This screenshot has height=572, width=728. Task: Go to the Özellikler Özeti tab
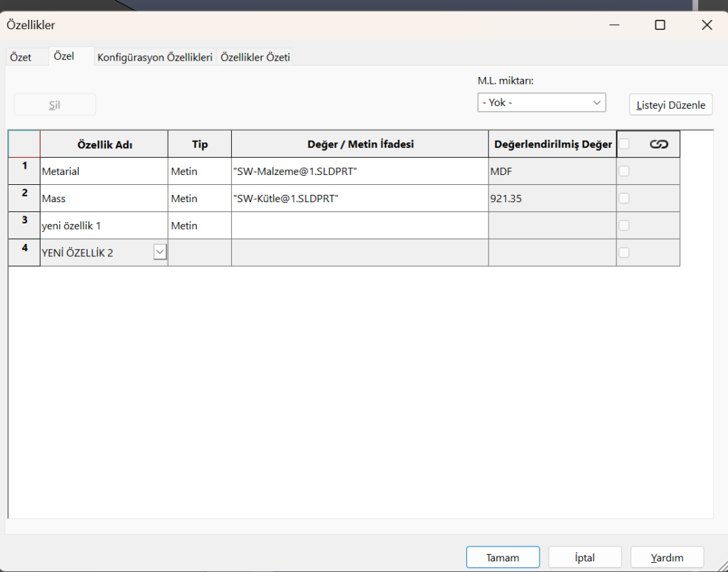(x=255, y=58)
